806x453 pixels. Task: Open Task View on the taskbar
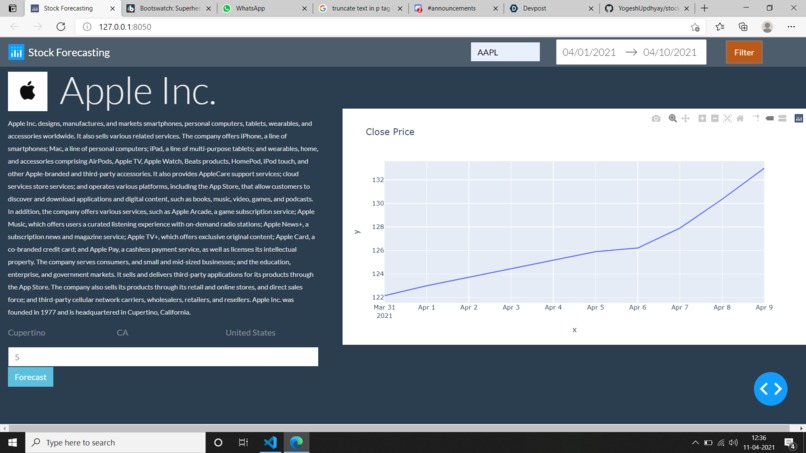243,442
